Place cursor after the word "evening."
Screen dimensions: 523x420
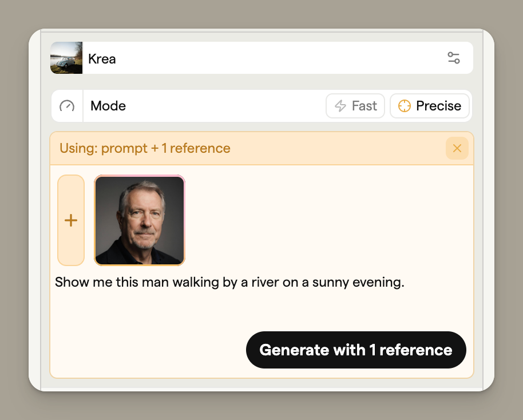[405, 283]
